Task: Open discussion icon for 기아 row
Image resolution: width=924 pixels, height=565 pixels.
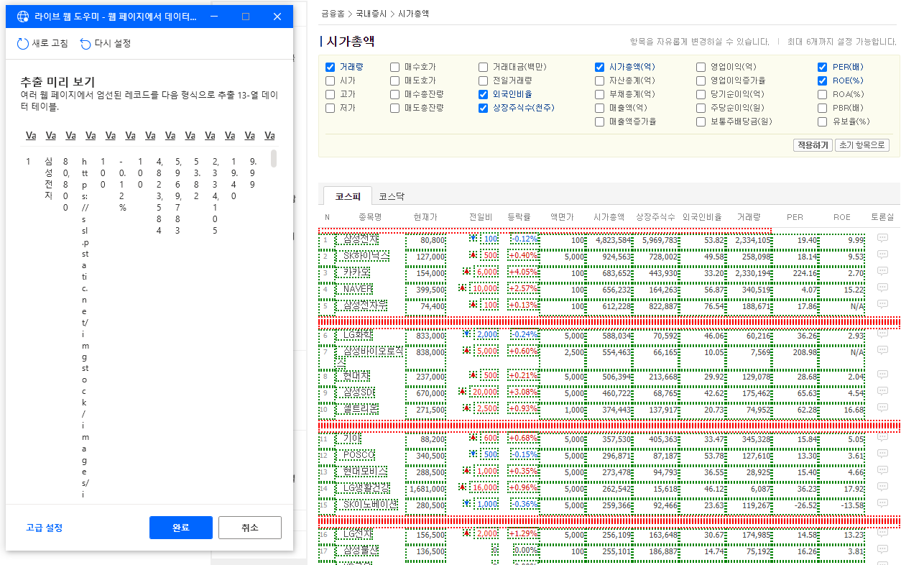Action: (x=882, y=438)
